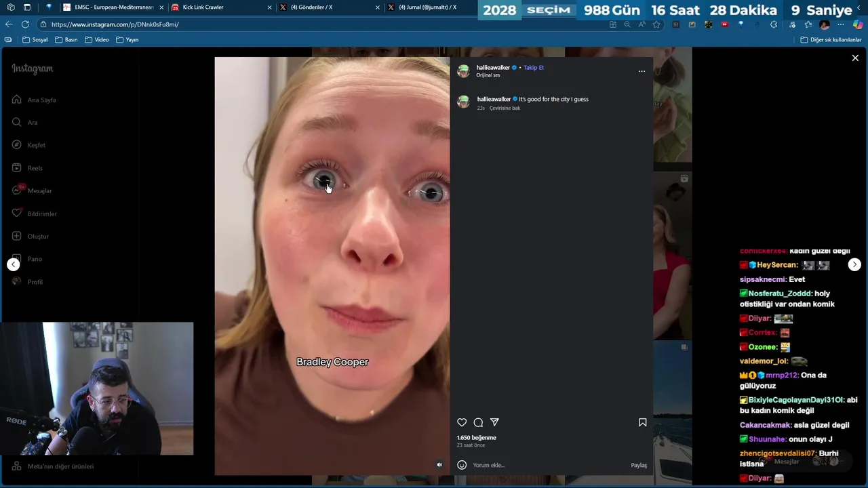
Task: Open the Copilot icon in browser toolbar
Action: 857,24
